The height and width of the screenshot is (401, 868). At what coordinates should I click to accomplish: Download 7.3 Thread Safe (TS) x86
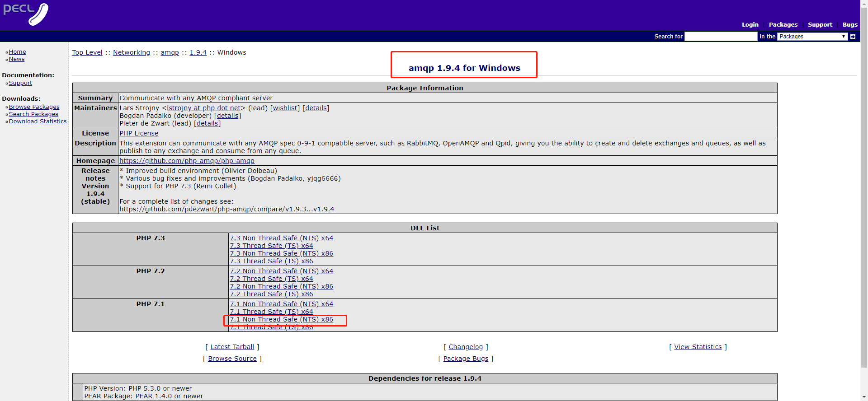pyautogui.click(x=271, y=261)
